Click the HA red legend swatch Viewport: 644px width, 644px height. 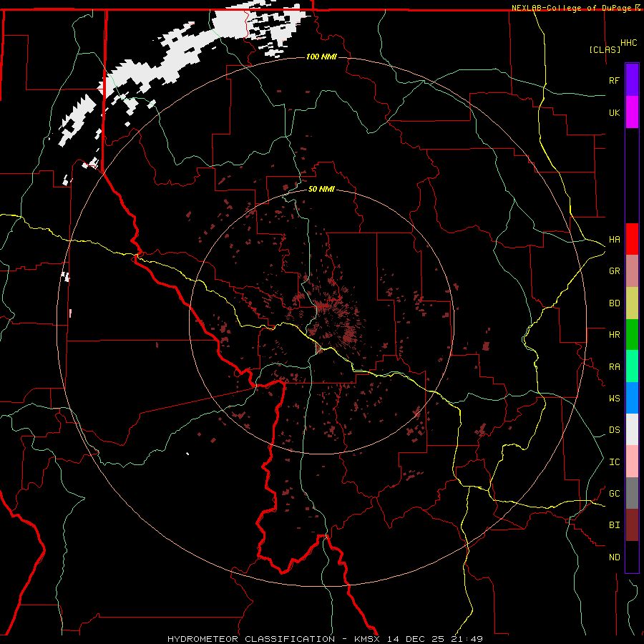[632, 239]
